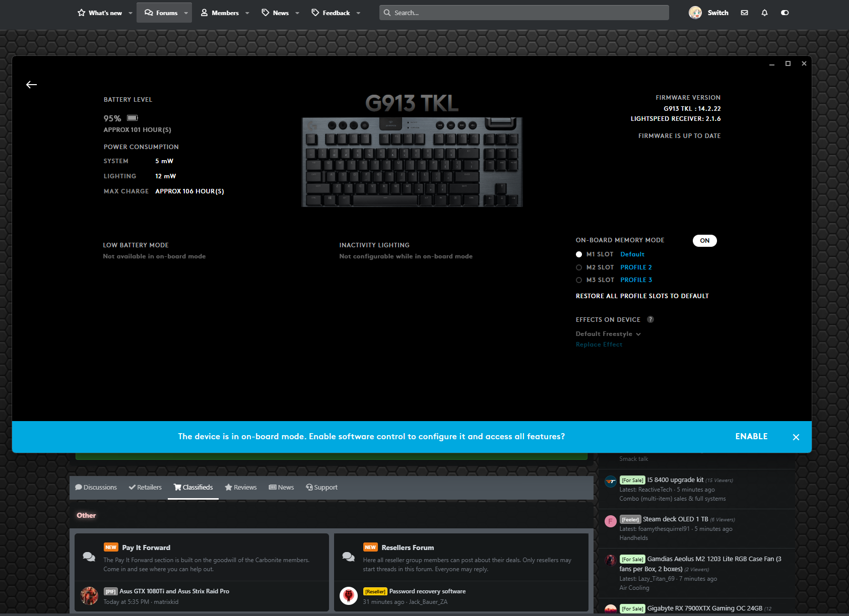Click the I5 8400 upgrade kit poster avatar
Viewport: 849px width, 616px height.
[611, 482]
